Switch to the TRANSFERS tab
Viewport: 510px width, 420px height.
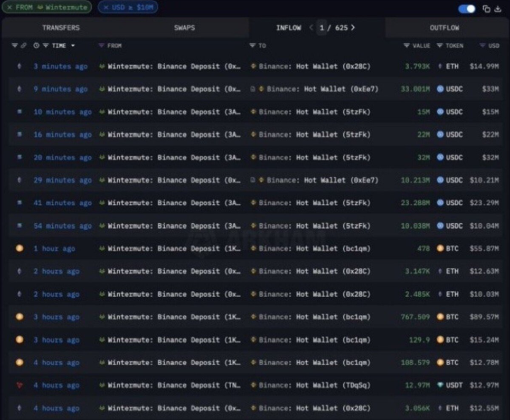(x=61, y=27)
